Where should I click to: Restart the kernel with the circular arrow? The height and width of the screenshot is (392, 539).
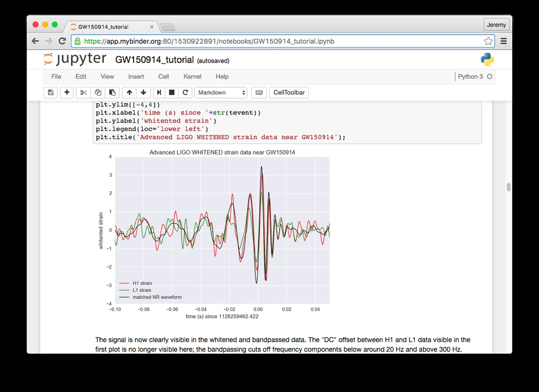pyautogui.click(x=185, y=92)
